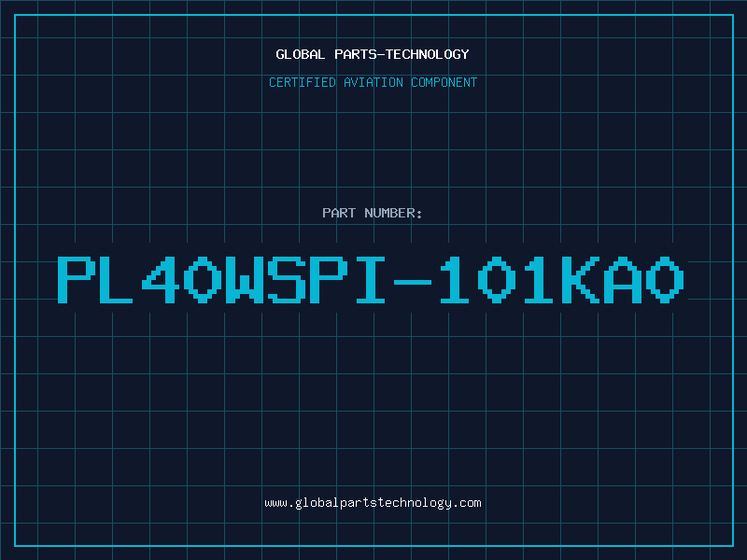Select the CERTIFIED AVIATION COMPONENT subtitle

[x=373, y=82]
